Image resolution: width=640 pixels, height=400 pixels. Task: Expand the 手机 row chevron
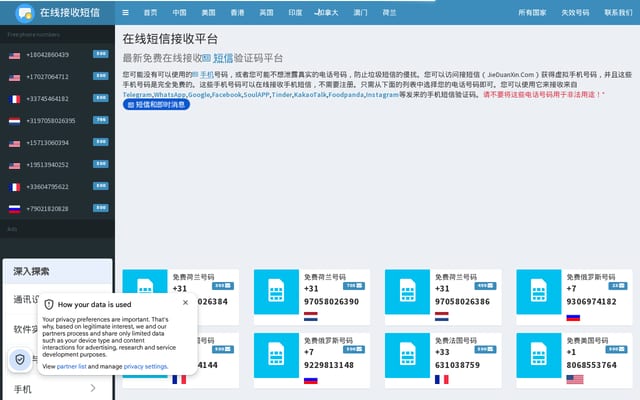93,388
